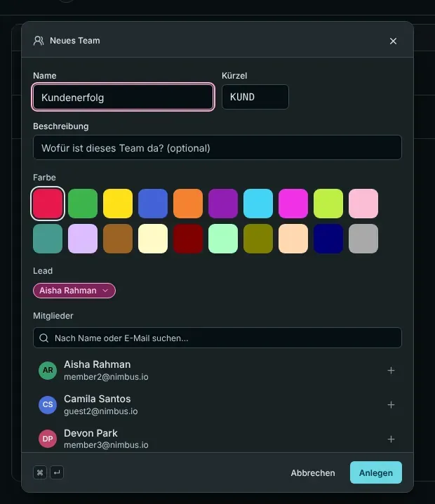Click the magnifier icon in member search
This screenshot has height=504, width=435.
44,338
